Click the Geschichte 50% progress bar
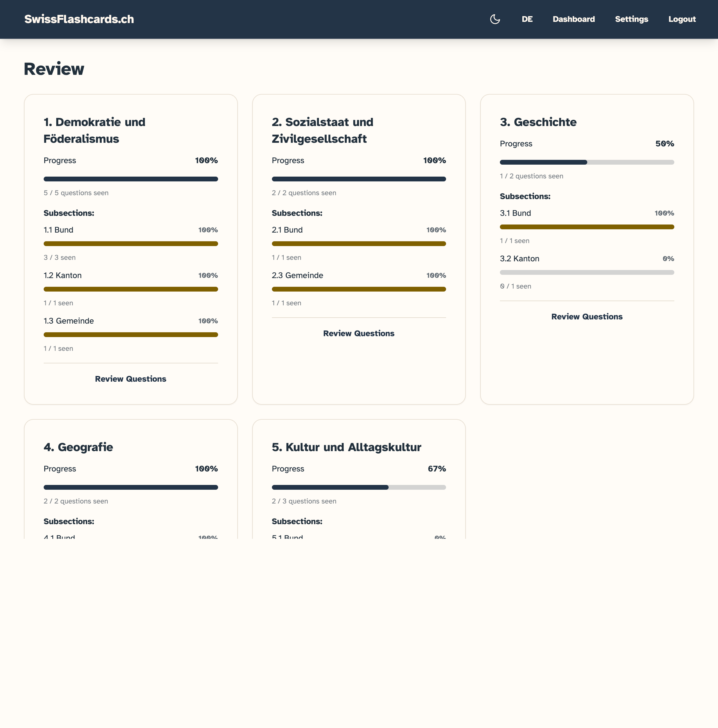This screenshot has width=718, height=728. click(x=587, y=163)
